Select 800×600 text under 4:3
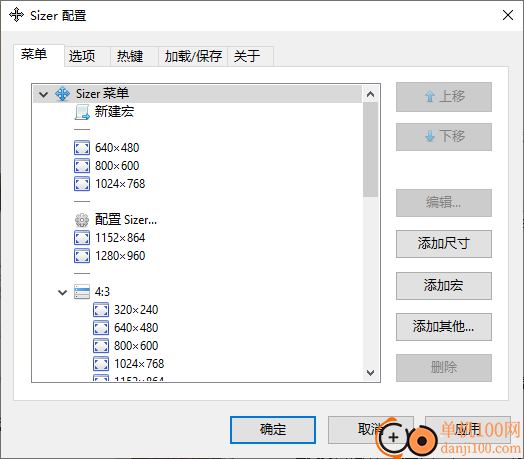 [136, 346]
